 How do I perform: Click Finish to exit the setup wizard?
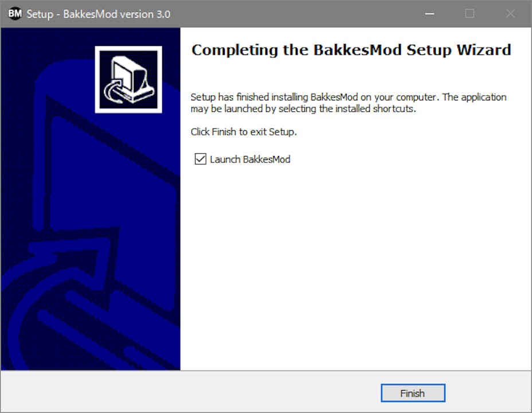pyautogui.click(x=413, y=393)
